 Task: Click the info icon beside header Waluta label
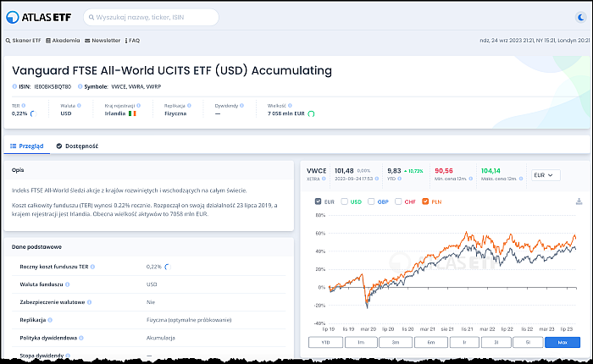click(79, 106)
